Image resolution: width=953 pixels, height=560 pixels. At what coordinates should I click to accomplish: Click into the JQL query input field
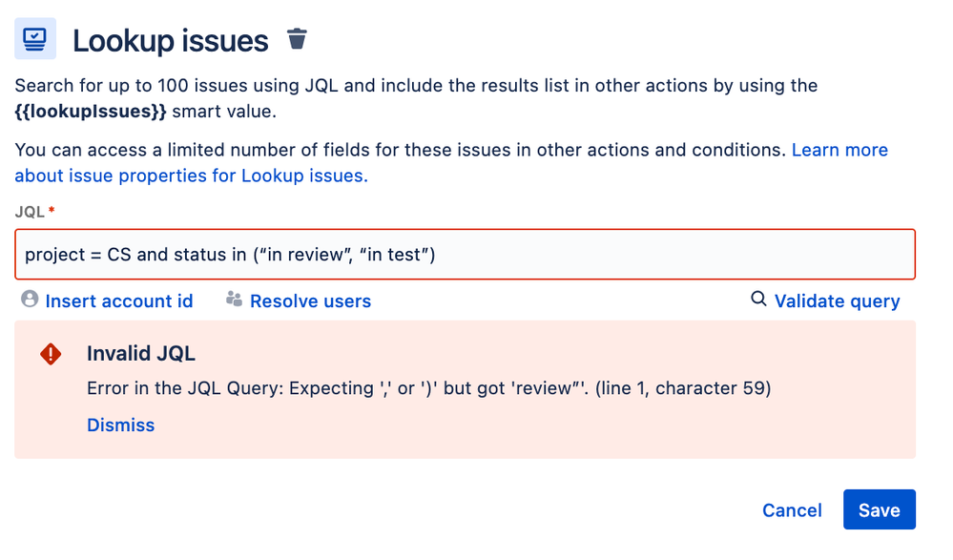[465, 254]
